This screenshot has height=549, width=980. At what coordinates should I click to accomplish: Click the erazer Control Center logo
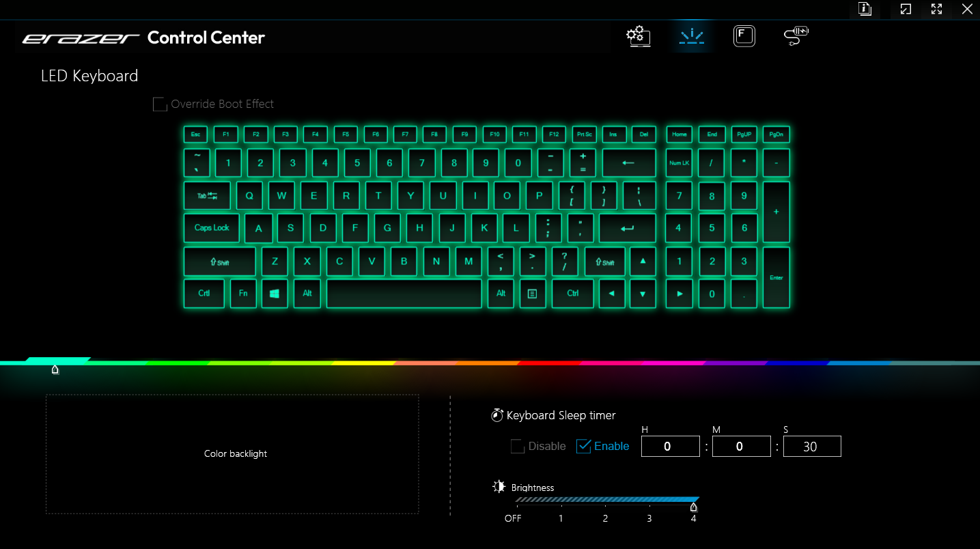pyautogui.click(x=142, y=38)
